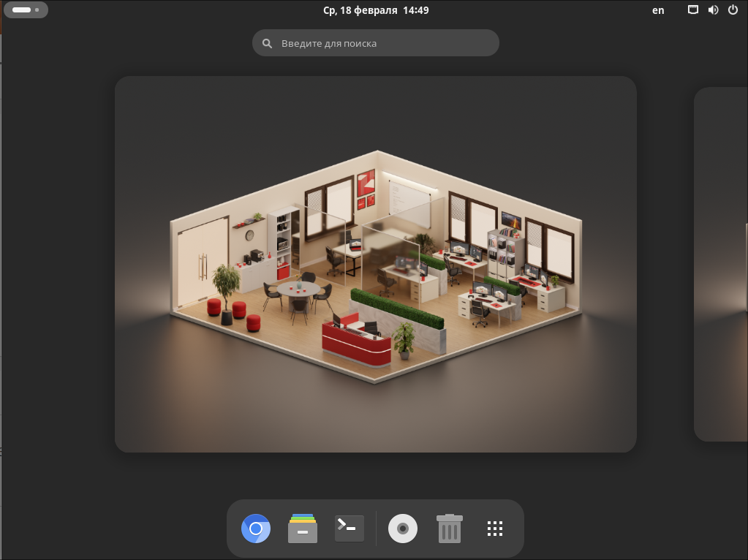The height and width of the screenshot is (560, 748).
Task: Open the optical disc in the dock
Action: pos(403,529)
